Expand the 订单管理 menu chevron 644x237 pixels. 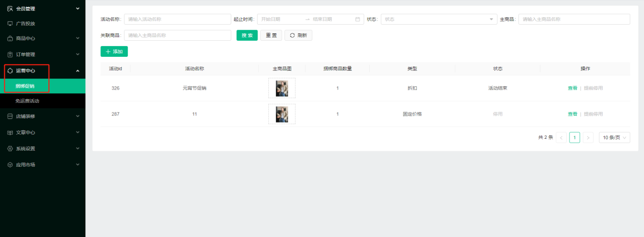click(x=78, y=54)
